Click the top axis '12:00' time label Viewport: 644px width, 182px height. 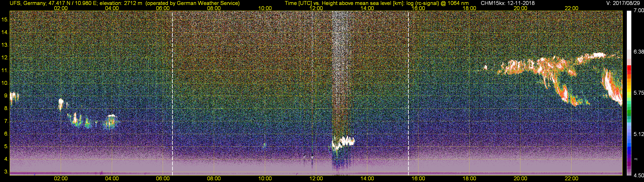(316, 8)
